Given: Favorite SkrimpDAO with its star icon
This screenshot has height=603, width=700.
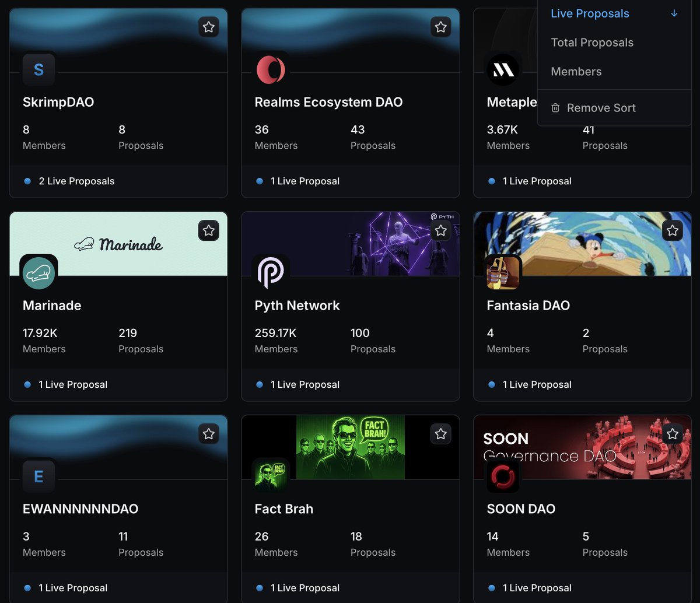Looking at the screenshot, I should point(209,27).
